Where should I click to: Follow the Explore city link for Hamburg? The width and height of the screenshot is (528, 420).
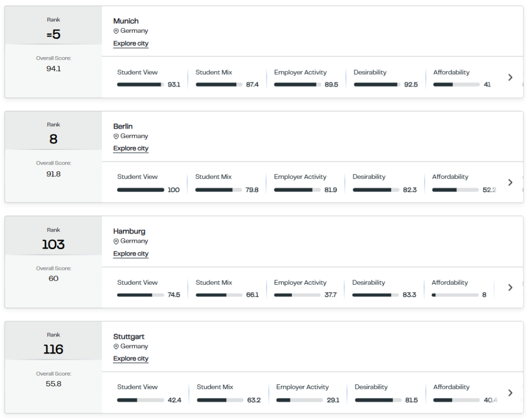[x=131, y=253]
